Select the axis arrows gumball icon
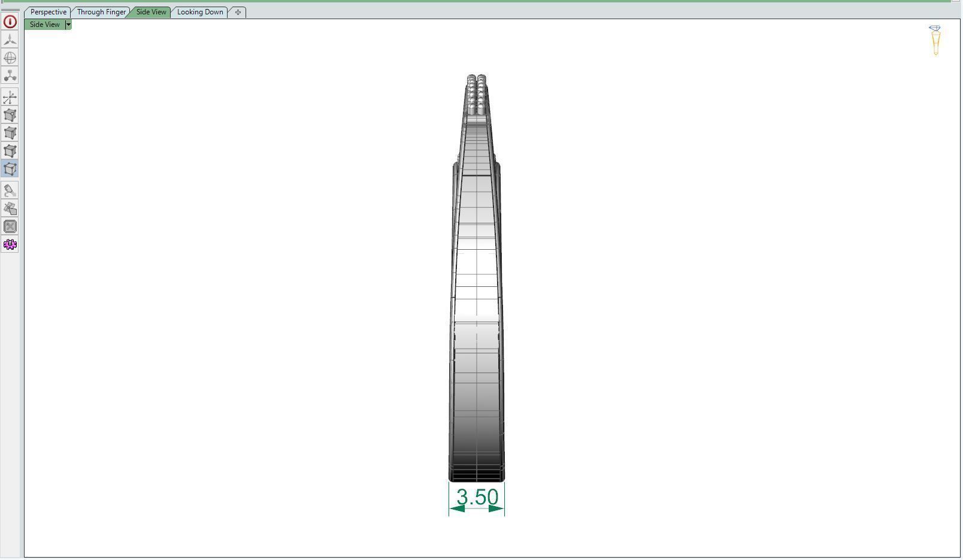The height and width of the screenshot is (560, 963). [10, 97]
